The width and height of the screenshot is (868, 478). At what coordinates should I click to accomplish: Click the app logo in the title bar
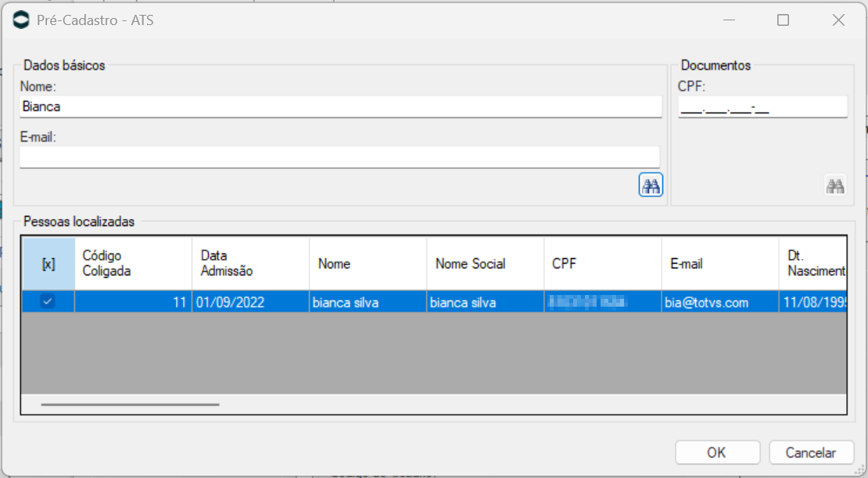(20, 20)
